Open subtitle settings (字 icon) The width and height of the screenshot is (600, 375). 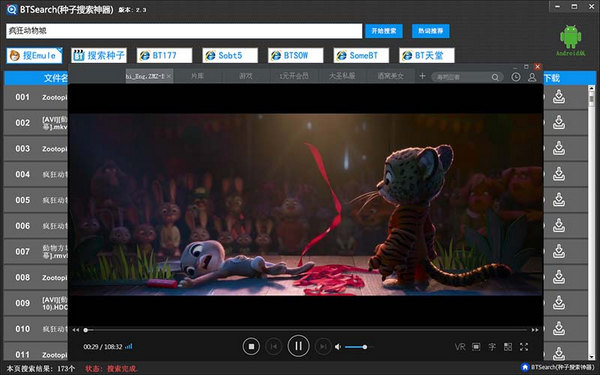click(x=492, y=347)
